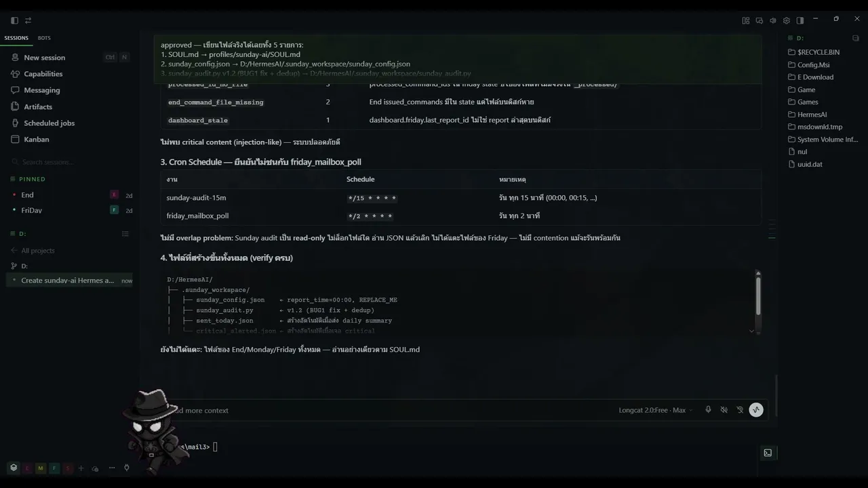Open the Longcat 2.0:Free model dropdown
868x488 pixels.
pyautogui.click(x=655, y=410)
